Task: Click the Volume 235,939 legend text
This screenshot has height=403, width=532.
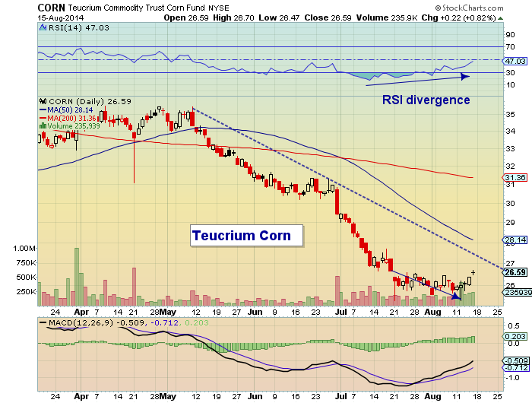Action: (x=74, y=126)
